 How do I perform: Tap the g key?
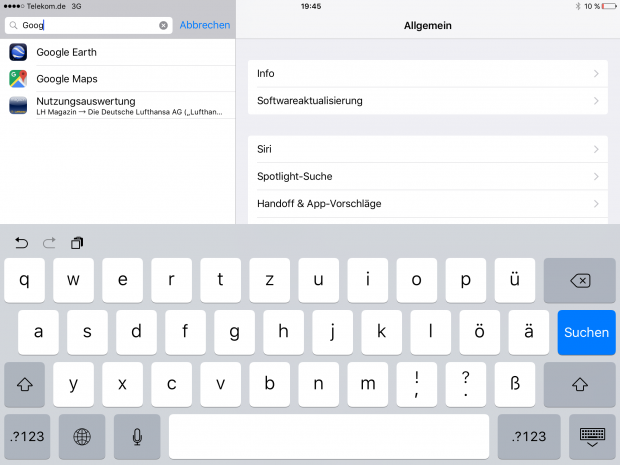234,332
